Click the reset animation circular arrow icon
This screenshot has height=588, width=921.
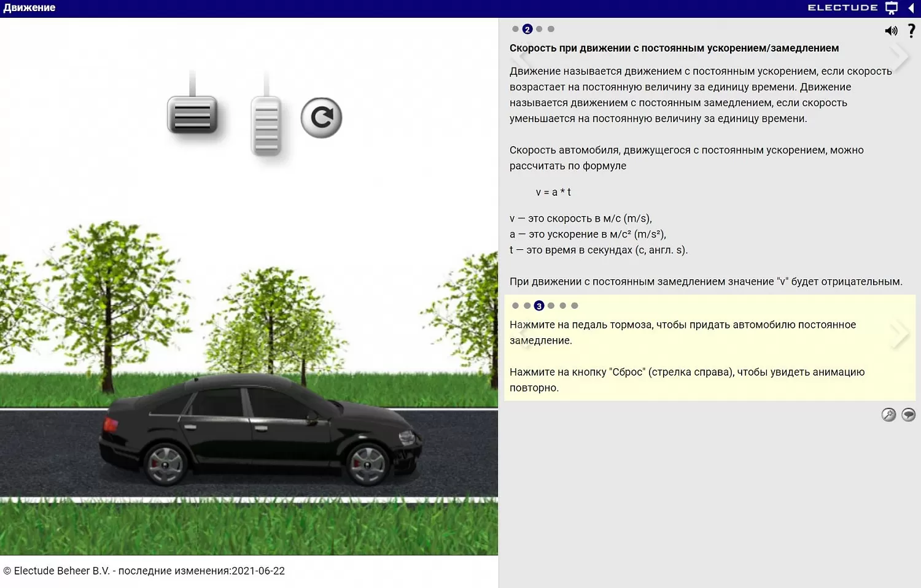(x=321, y=117)
